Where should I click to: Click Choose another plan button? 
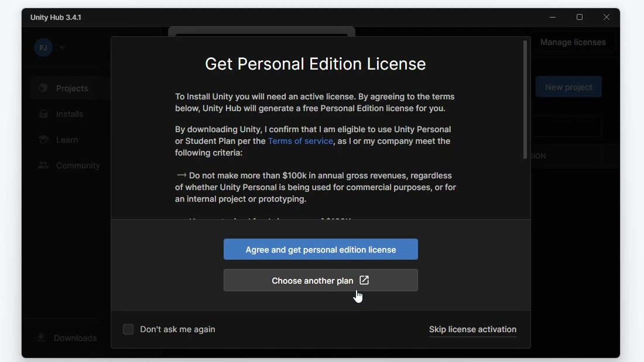click(x=321, y=280)
